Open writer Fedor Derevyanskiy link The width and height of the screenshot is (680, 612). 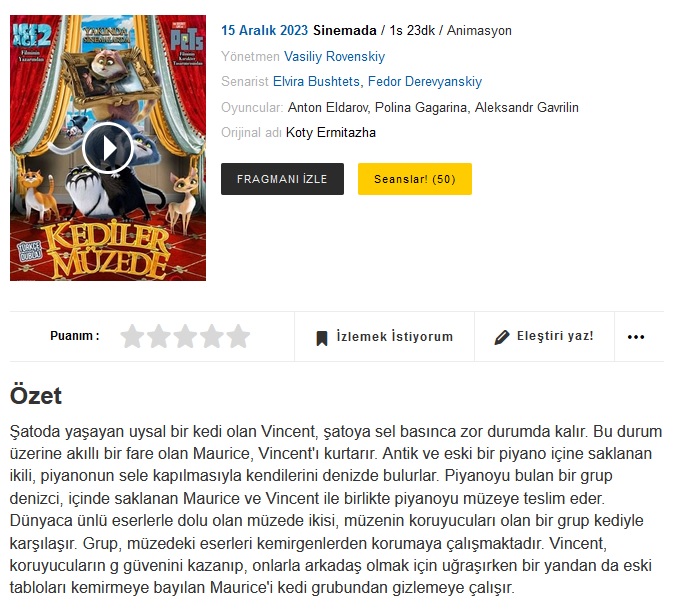pos(425,82)
